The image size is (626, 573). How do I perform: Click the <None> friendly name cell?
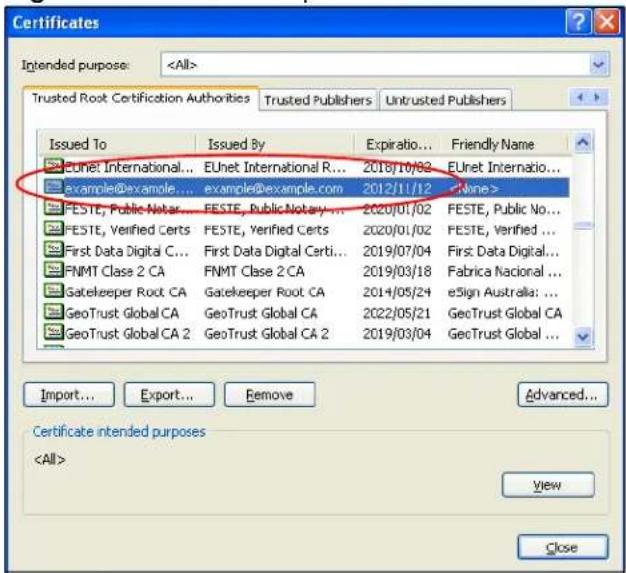pyautogui.click(x=473, y=188)
